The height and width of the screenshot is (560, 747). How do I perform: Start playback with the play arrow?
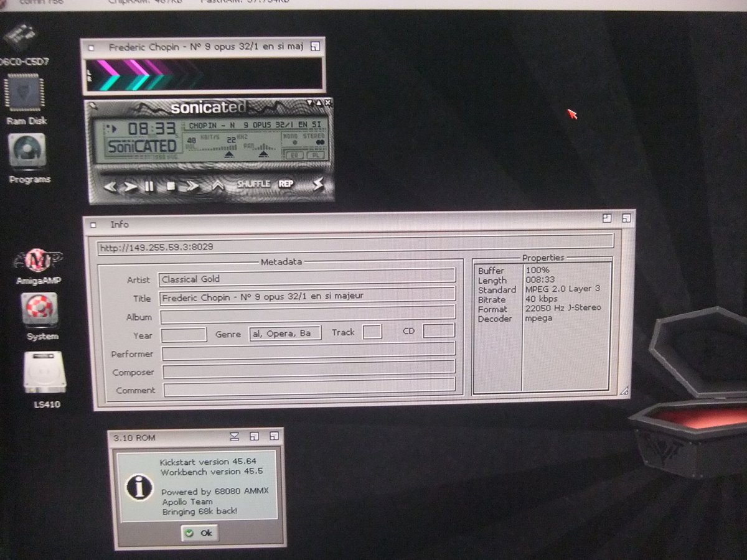(x=130, y=186)
